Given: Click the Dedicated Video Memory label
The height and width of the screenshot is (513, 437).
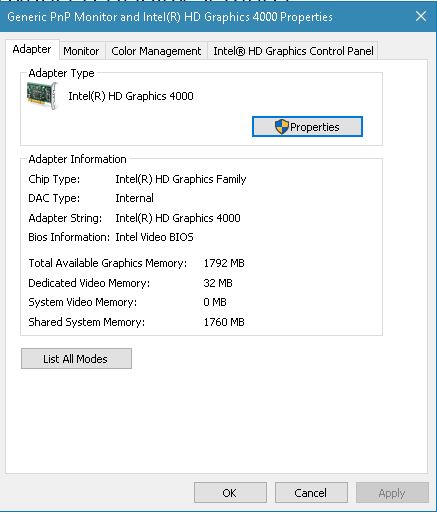Looking at the screenshot, I should (x=89, y=283).
